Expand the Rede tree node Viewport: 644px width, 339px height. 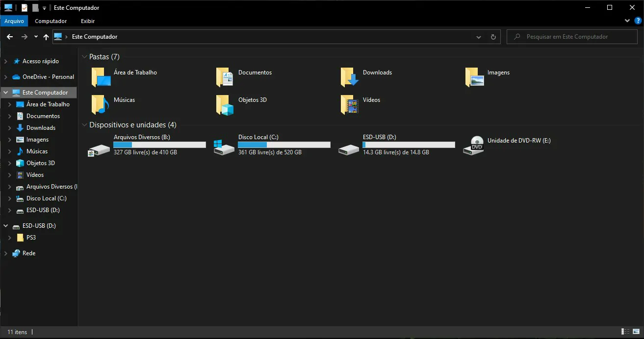(6, 253)
